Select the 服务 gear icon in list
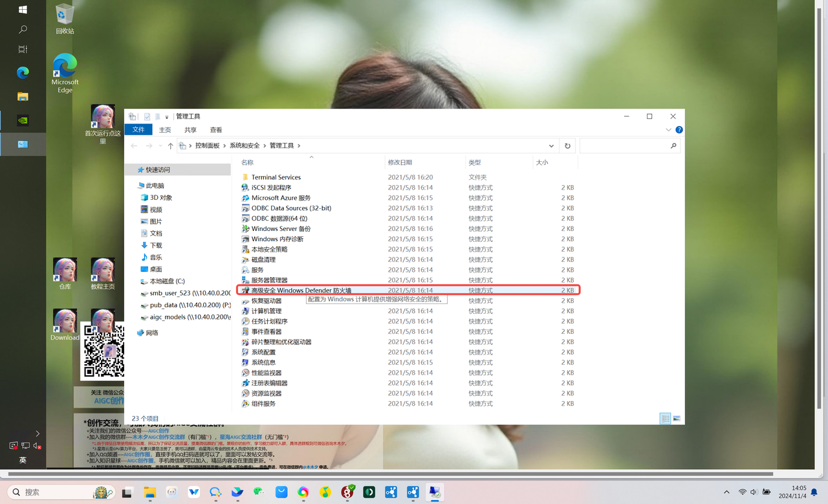Viewport: 828px width, 504px height. [x=245, y=270]
